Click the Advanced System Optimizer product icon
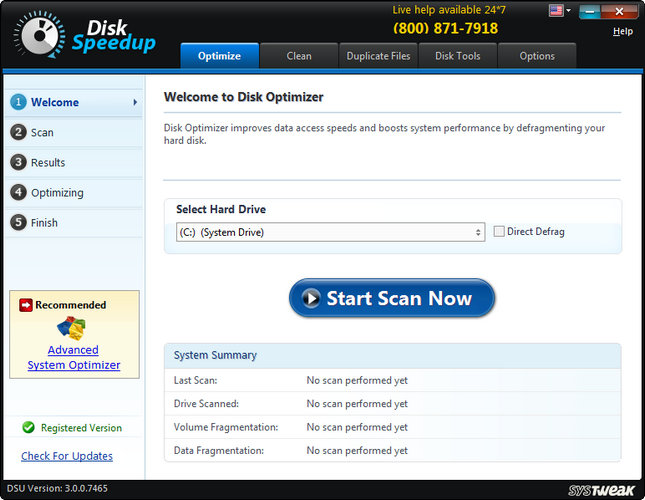 click(x=71, y=328)
